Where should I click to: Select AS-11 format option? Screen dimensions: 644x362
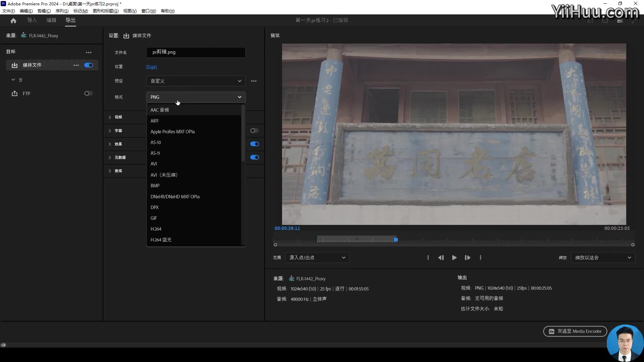[x=194, y=153]
